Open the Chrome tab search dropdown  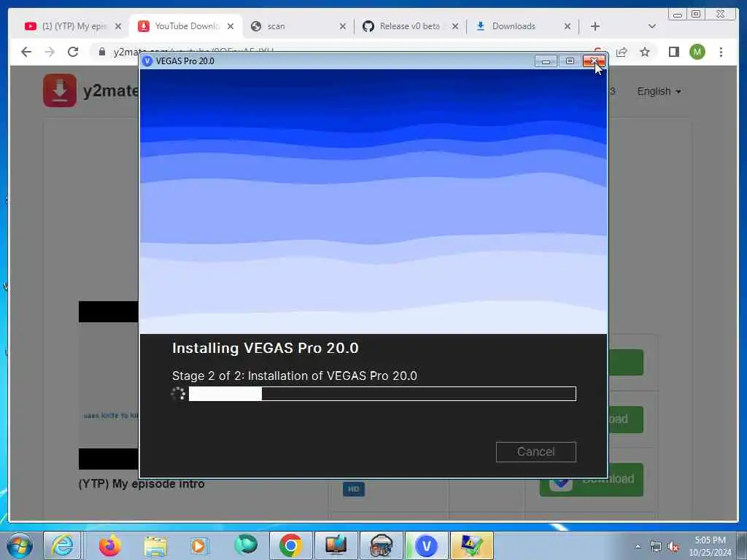click(x=652, y=26)
